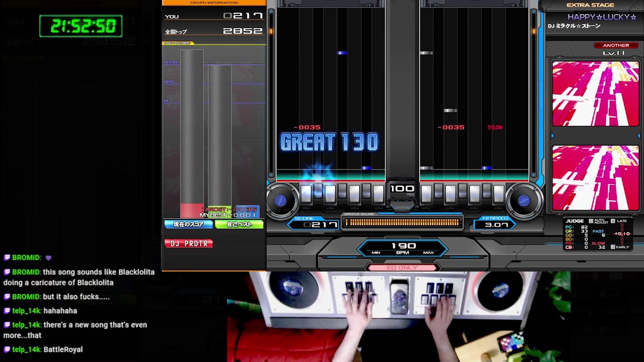Click the JUDGE panel heading
The height and width of the screenshot is (362, 644).
(x=575, y=221)
